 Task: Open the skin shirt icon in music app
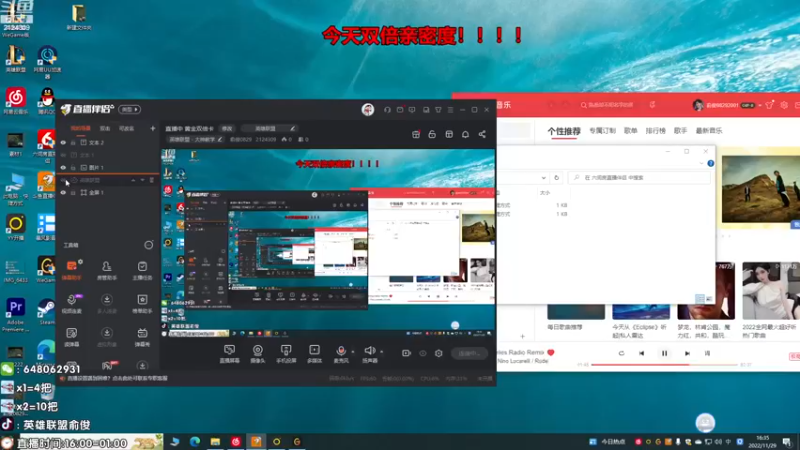coord(769,105)
